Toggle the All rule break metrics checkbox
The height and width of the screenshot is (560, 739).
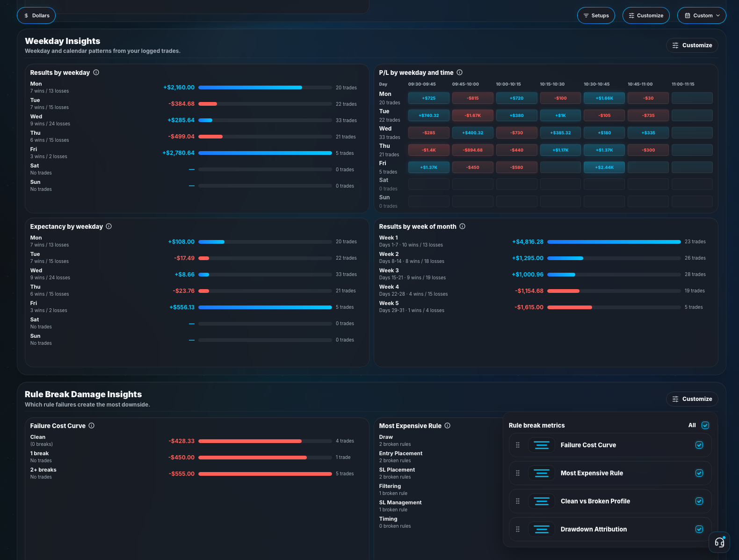pos(705,425)
